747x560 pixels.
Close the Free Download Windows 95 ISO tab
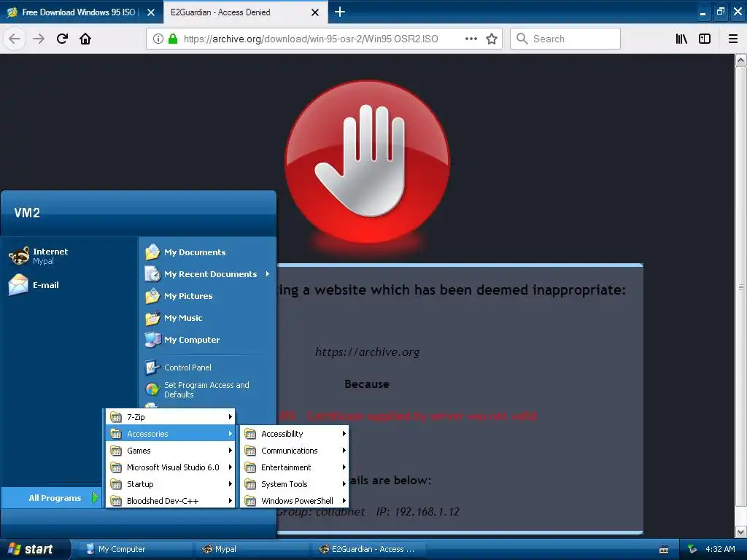click(151, 12)
